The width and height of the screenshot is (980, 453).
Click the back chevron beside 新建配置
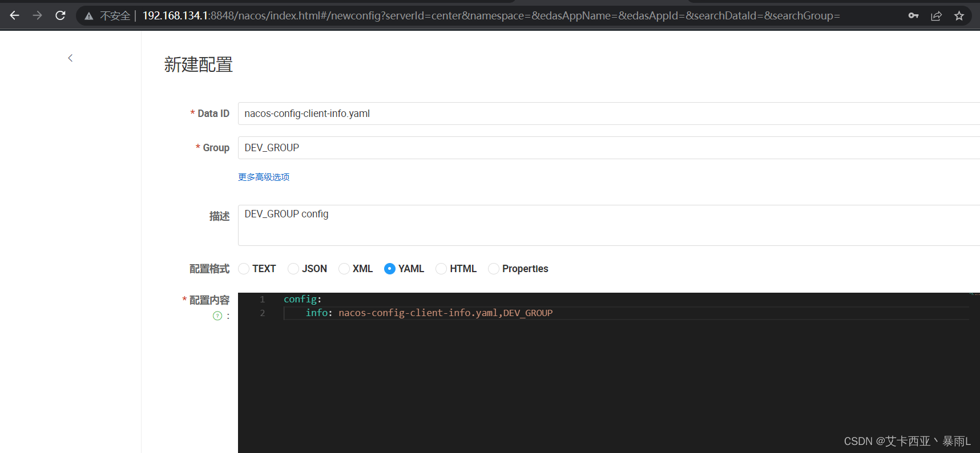(x=70, y=58)
